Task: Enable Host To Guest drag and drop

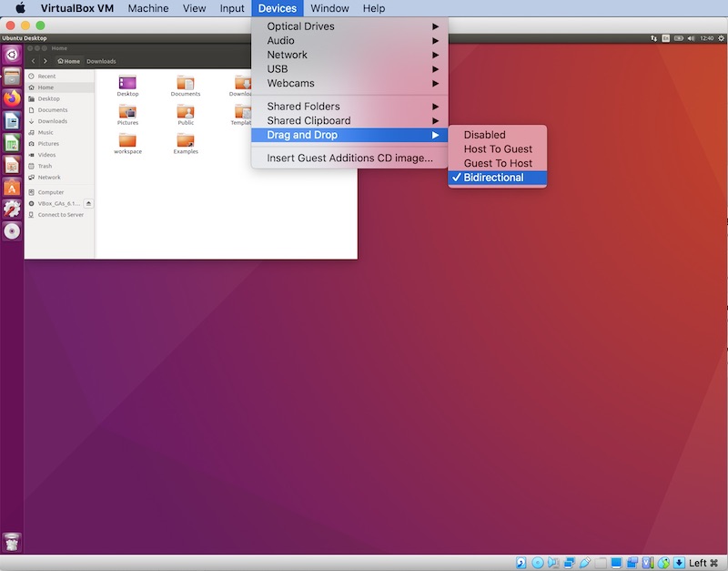Action: click(x=497, y=148)
